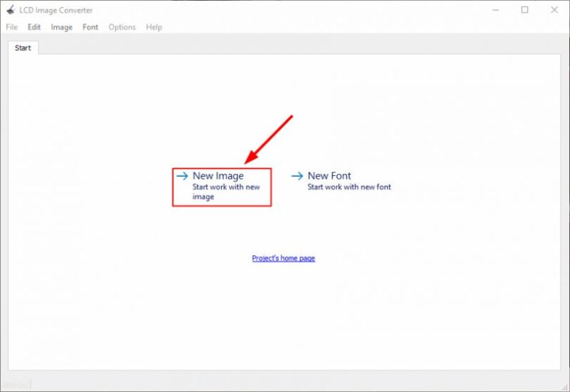Image resolution: width=570 pixels, height=392 pixels.
Task: Click the LCD Image Converter title bar icon
Action: click(x=10, y=10)
